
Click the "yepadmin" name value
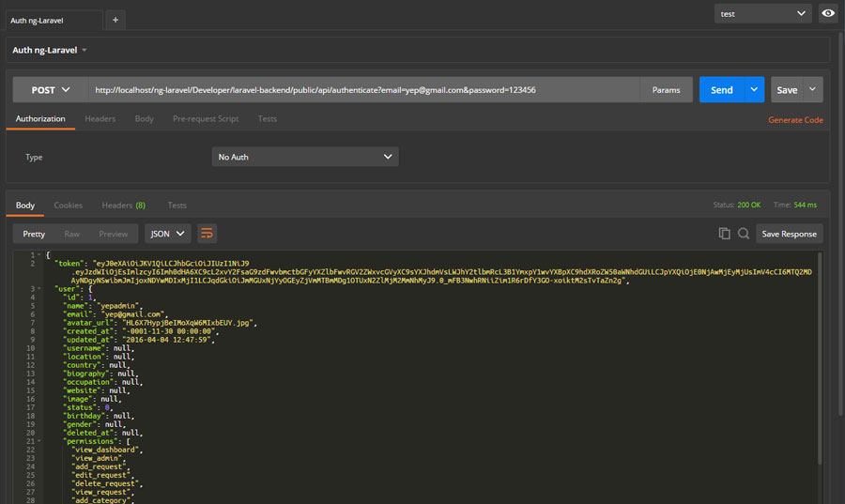tap(118, 306)
